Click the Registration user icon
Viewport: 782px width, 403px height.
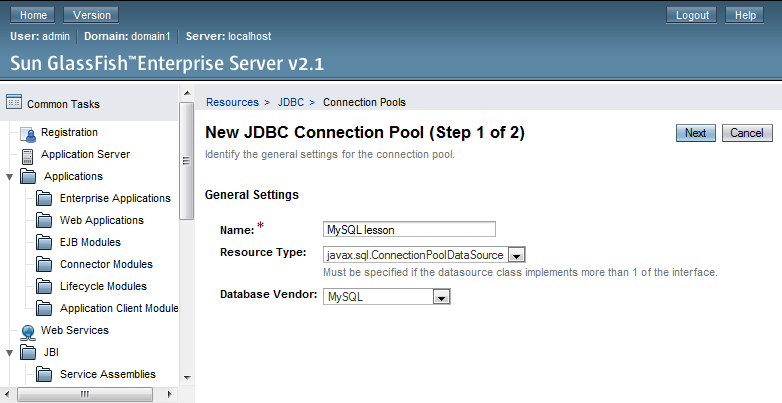click(x=28, y=134)
